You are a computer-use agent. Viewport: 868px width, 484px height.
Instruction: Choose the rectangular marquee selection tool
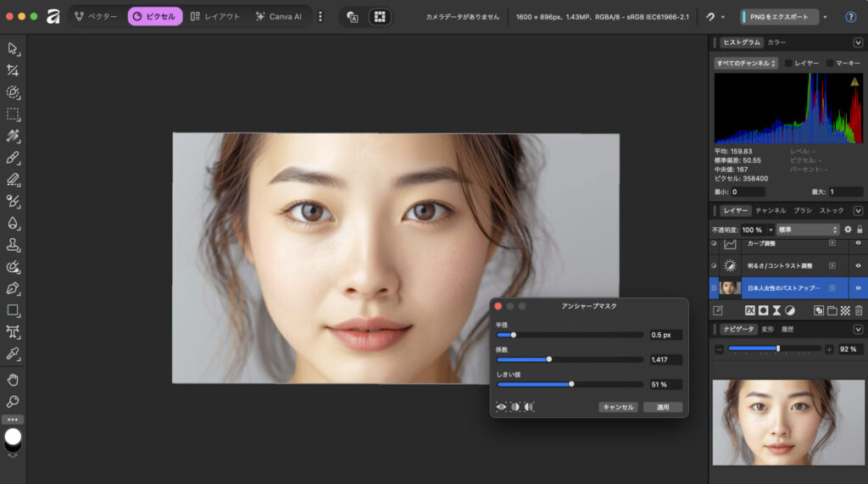(13, 114)
